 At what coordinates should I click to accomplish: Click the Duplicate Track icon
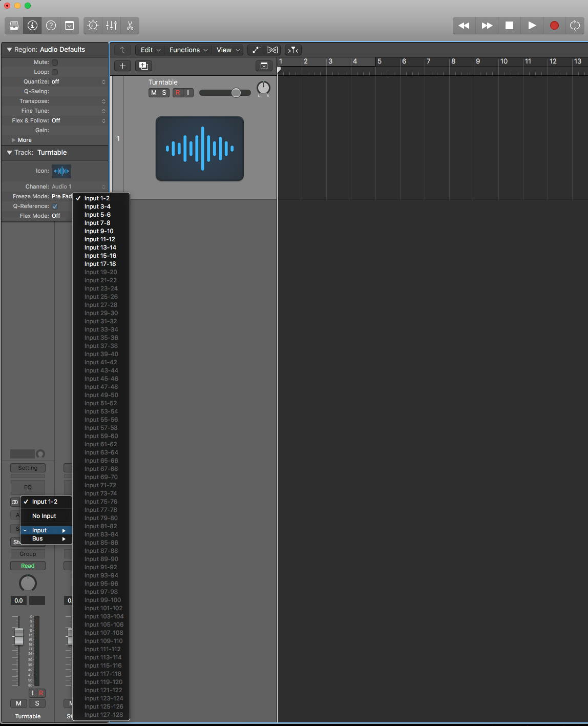pos(143,66)
